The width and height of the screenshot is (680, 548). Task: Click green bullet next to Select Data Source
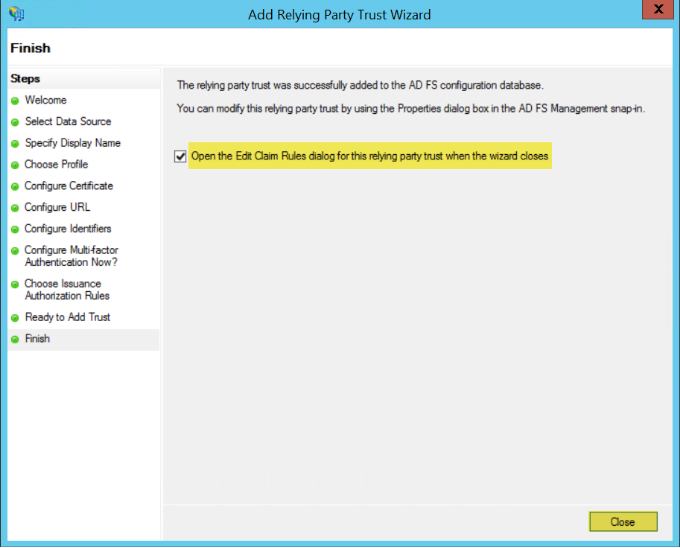click(x=15, y=122)
